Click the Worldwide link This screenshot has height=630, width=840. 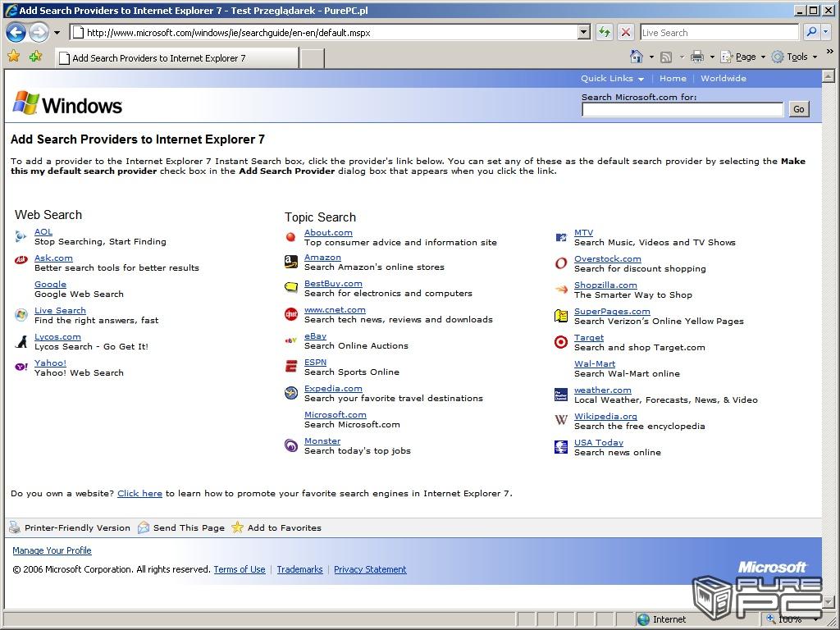(724, 78)
